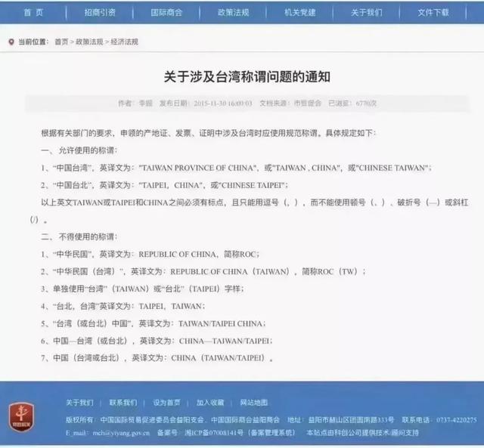Open the 文件下载 navigation tab
484x448 pixels.
coord(433,13)
